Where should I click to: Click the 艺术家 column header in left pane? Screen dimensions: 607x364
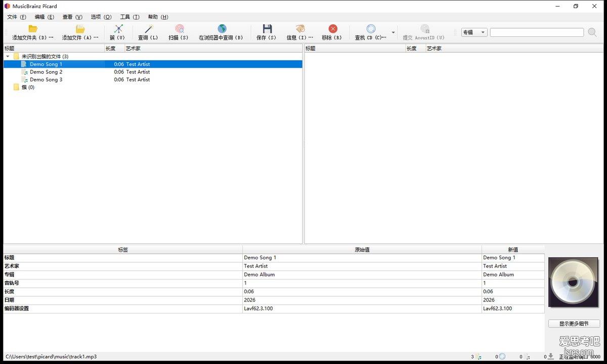213,49
